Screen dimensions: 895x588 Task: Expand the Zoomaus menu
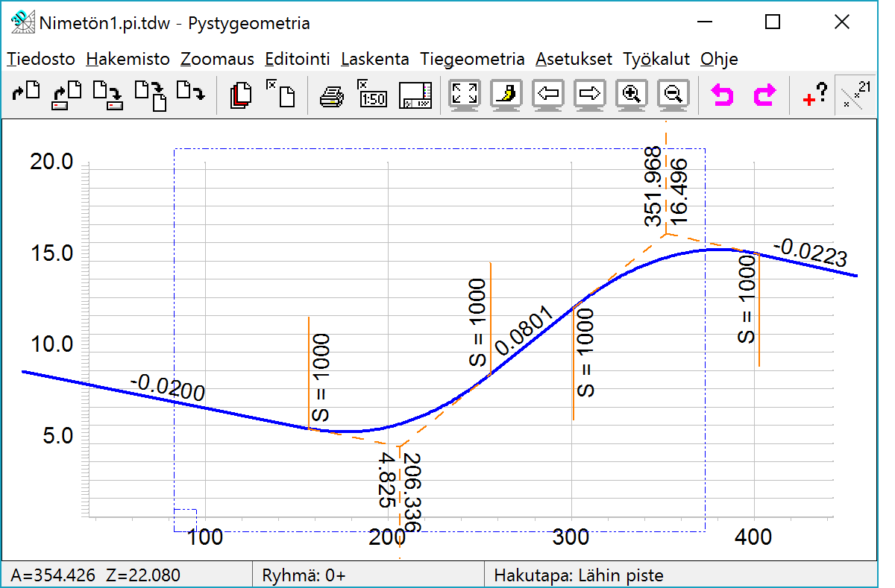pyautogui.click(x=217, y=60)
